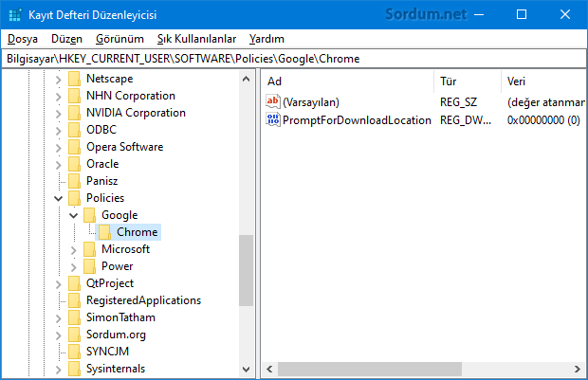Image resolution: width=588 pixels, height=380 pixels.
Task: Expand the SimonTatham key
Action: [58, 318]
